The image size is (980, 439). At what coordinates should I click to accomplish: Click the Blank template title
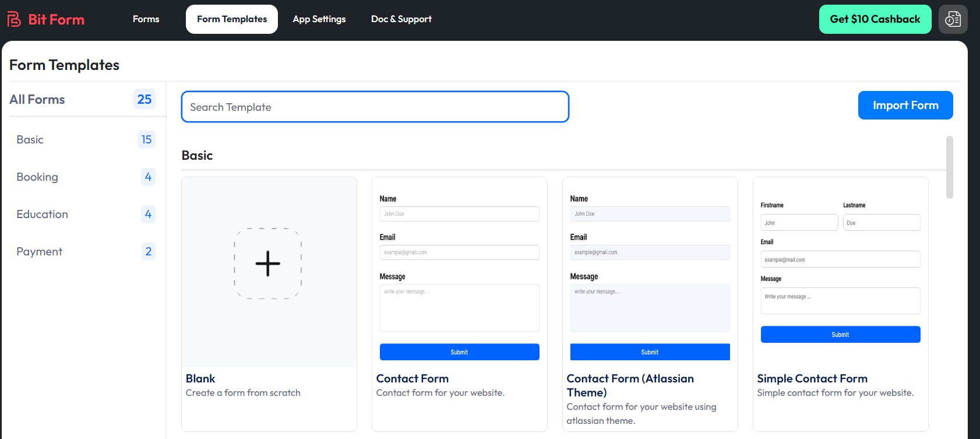coord(200,379)
